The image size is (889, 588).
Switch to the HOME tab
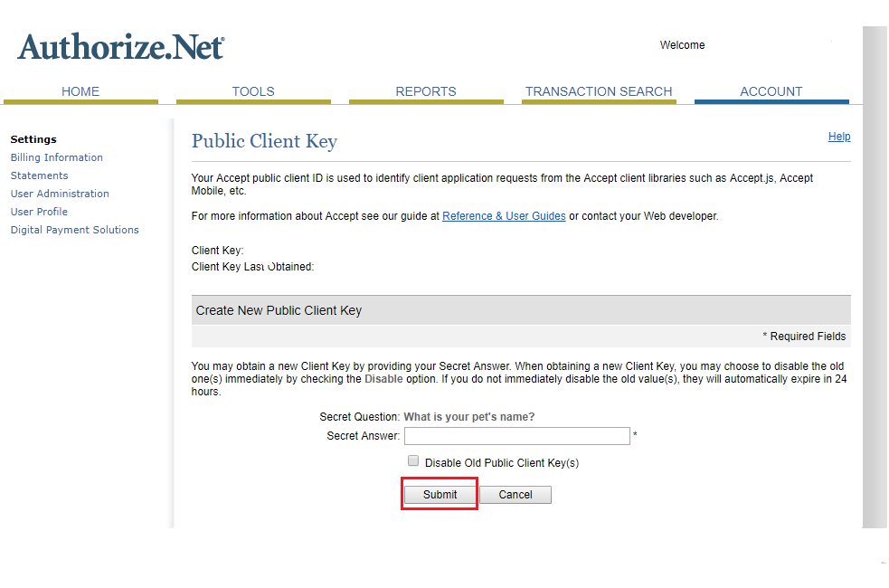click(x=80, y=91)
